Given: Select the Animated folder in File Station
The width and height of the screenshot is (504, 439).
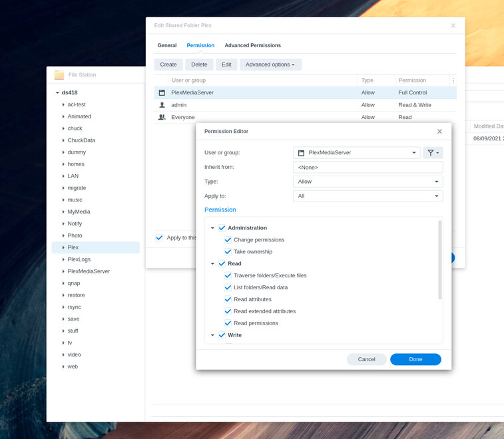Looking at the screenshot, I should [79, 116].
